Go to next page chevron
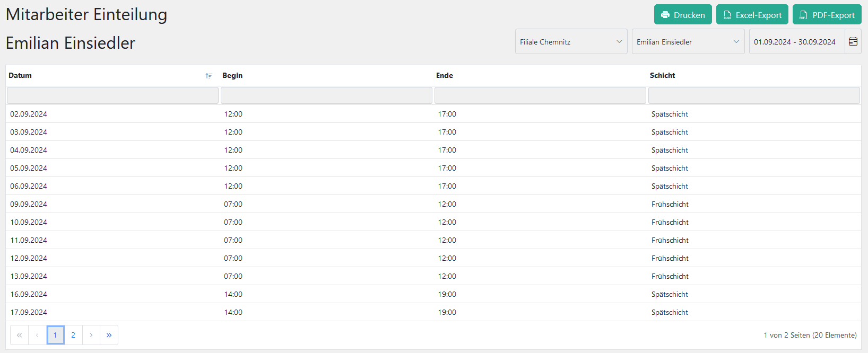The image size is (868, 353). [91, 335]
